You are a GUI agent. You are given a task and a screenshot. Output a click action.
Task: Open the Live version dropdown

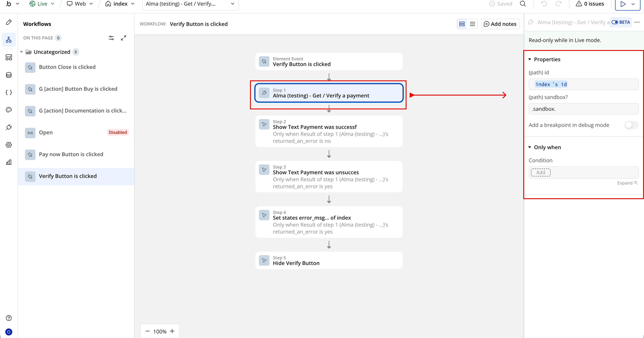coord(42,4)
